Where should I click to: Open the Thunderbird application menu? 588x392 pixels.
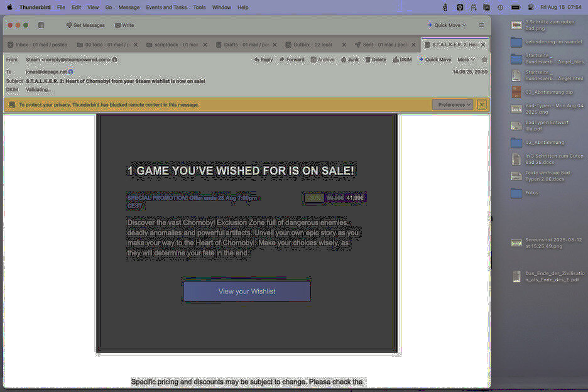tap(35, 7)
